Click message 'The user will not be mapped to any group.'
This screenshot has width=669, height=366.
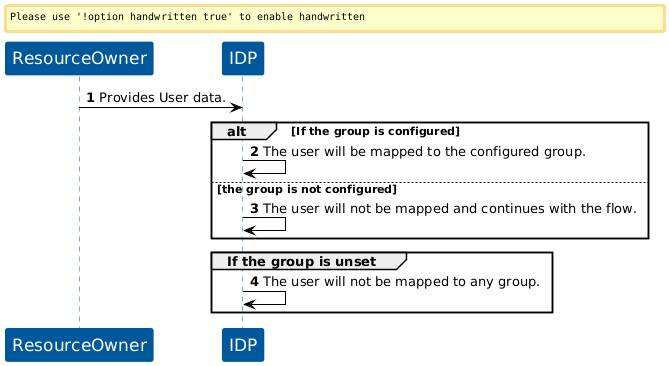401,282
